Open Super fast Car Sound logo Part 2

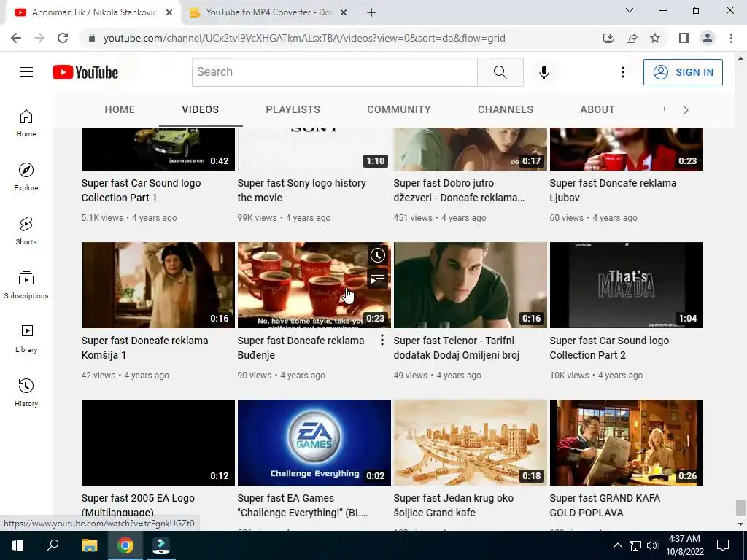pyautogui.click(x=609, y=348)
